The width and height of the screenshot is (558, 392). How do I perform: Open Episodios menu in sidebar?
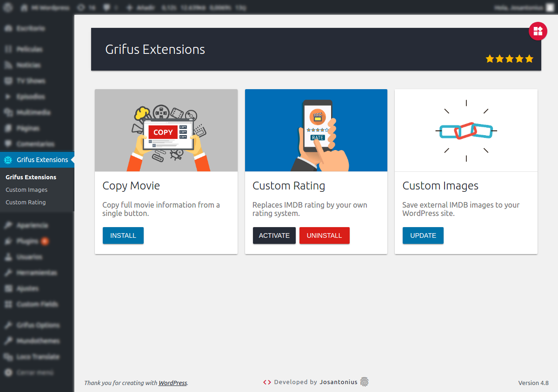click(x=37, y=97)
